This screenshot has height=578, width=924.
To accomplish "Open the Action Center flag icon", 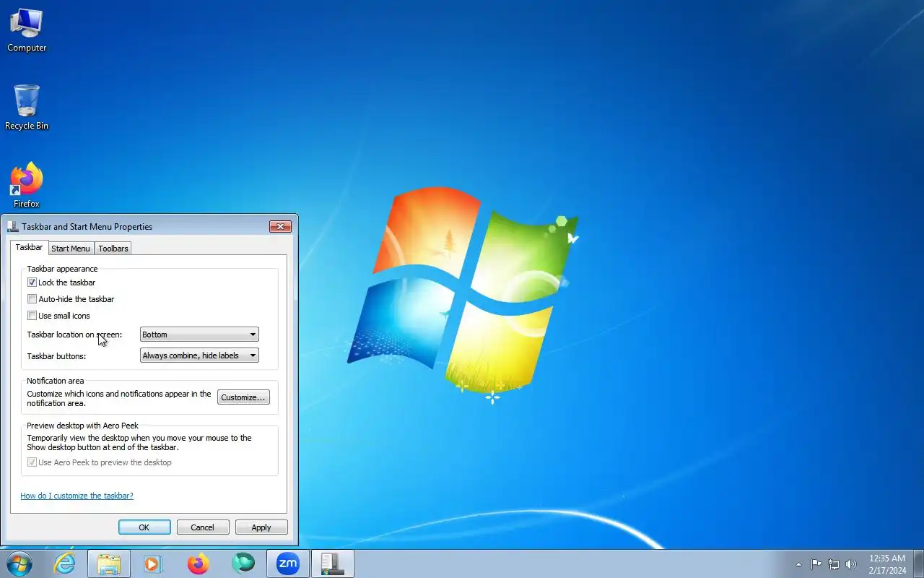I will (816, 564).
